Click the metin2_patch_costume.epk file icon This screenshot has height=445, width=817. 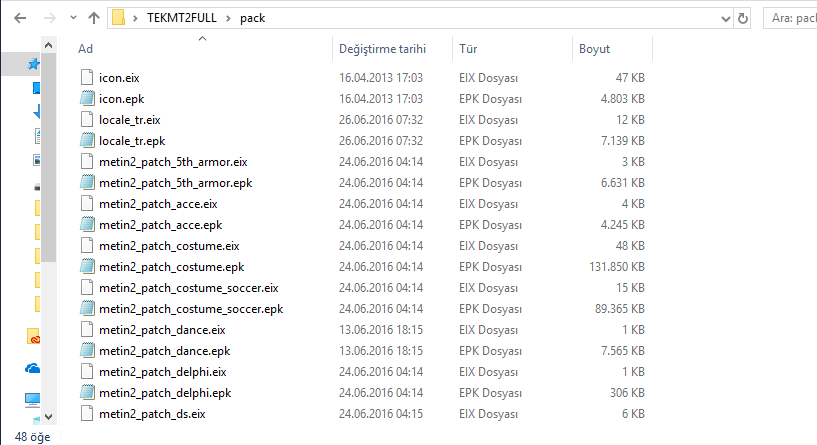(87, 266)
